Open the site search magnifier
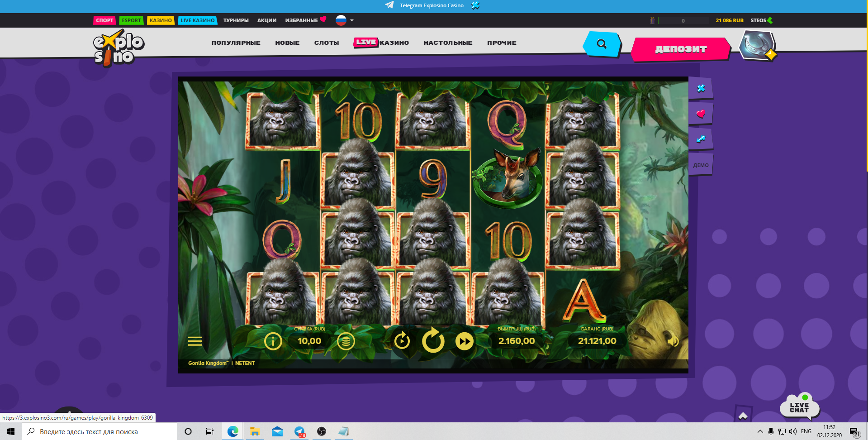The height and width of the screenshot is (440, 868). (602, 44)
